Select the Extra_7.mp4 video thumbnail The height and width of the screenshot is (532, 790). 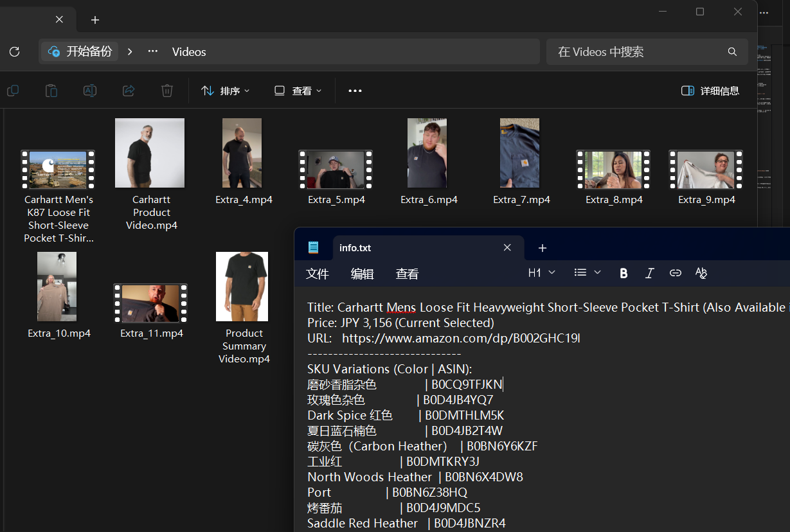coord(520,153)
